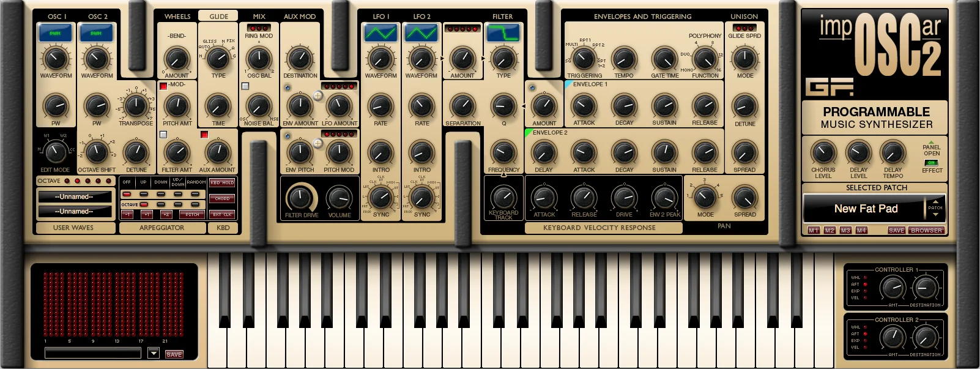The width and height of the screenshot is (980, 369).
Task: Select next patch with PATCH up arrow
Action: coord(935,201)
